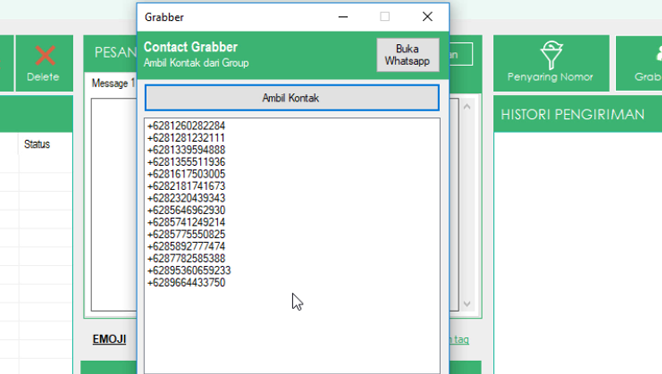This screenshot has width=662, height=374.
Task: Click the scroll down arrow in message panel
Action: [467, 304]
